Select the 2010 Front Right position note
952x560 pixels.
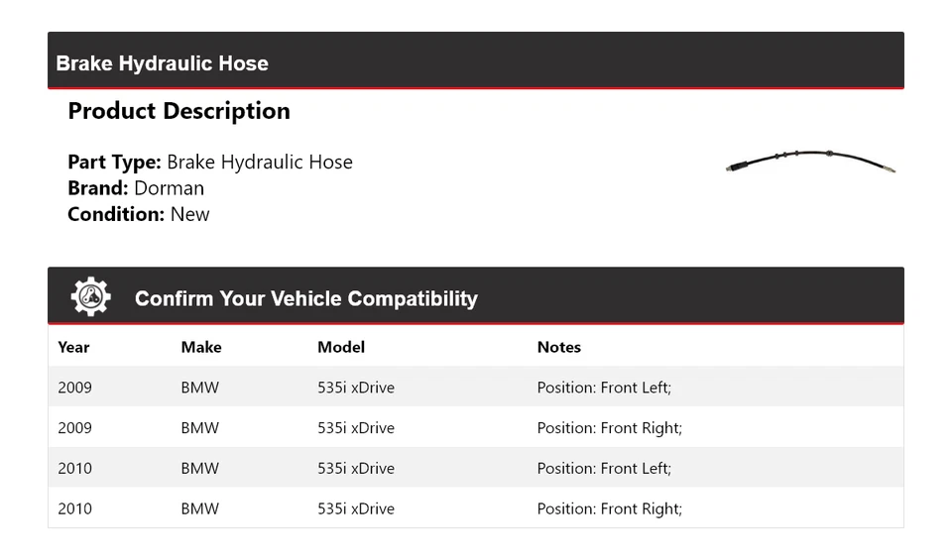click(x=609, y=508)
